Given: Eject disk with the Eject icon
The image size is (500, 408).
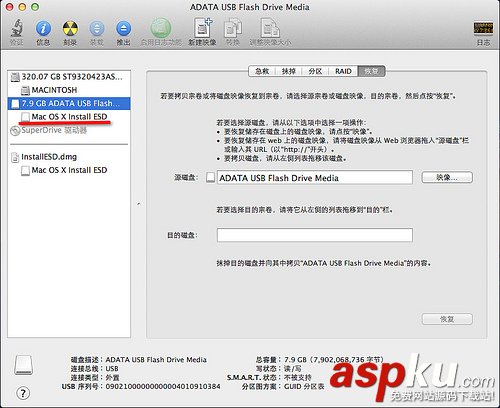Looking at the screenshot, I should pos(123,28).
